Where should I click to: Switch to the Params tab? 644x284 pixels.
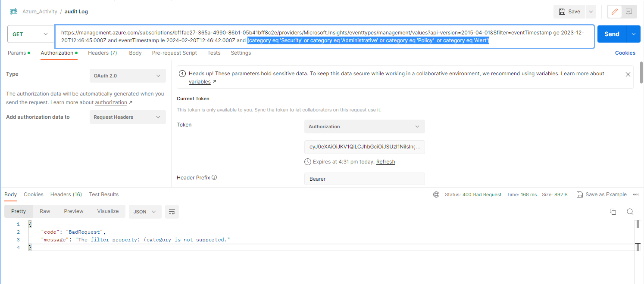coord(19,53)
